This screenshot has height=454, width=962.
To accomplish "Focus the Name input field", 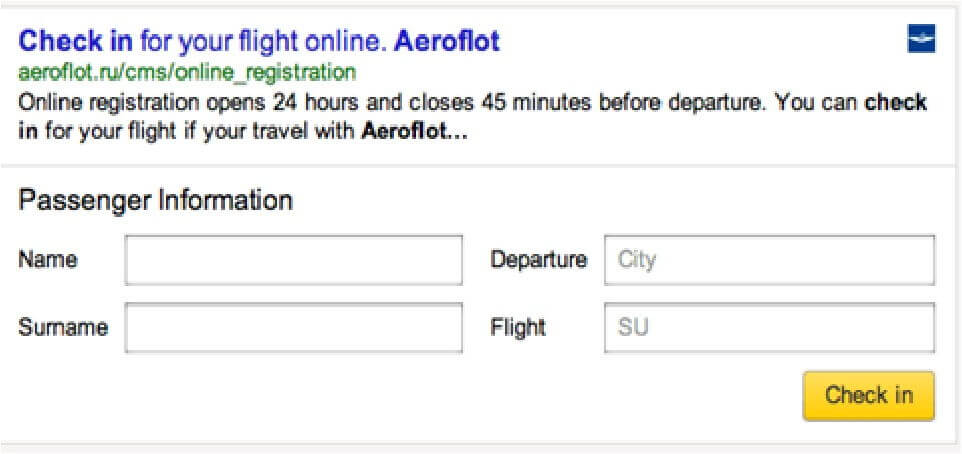I will tap(293, 260).
